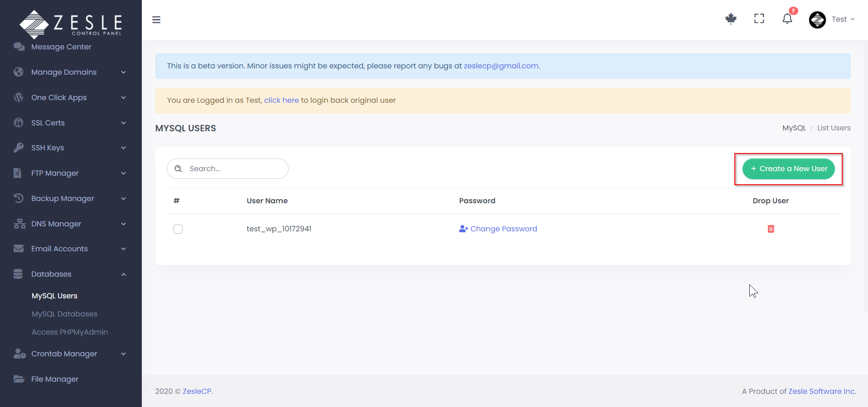Go to File Manager
This screenshot has height=407, width=868.
[x=55, y=379]
